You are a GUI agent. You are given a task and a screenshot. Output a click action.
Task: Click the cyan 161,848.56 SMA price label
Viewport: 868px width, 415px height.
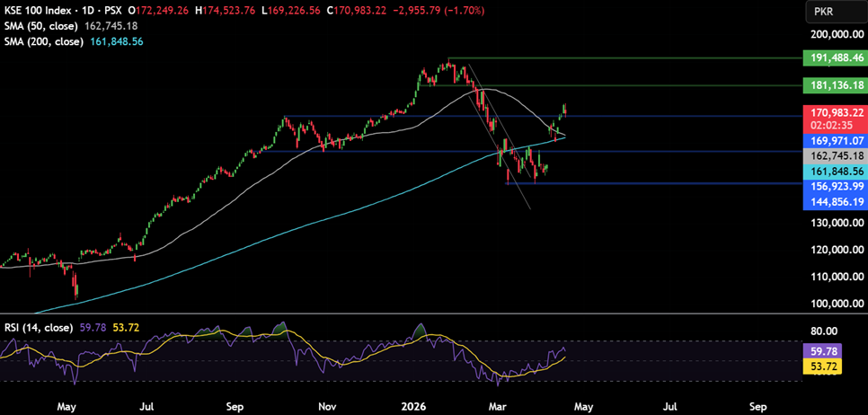[x=832, y=171]
